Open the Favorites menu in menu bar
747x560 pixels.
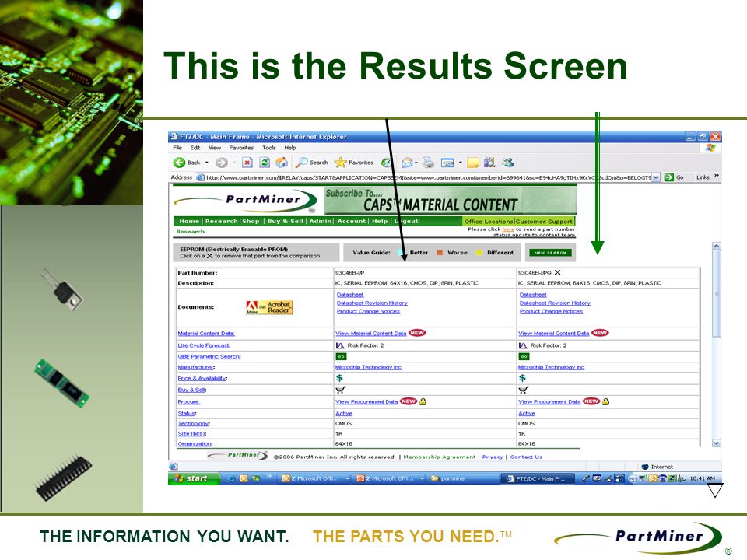[241, 148]
